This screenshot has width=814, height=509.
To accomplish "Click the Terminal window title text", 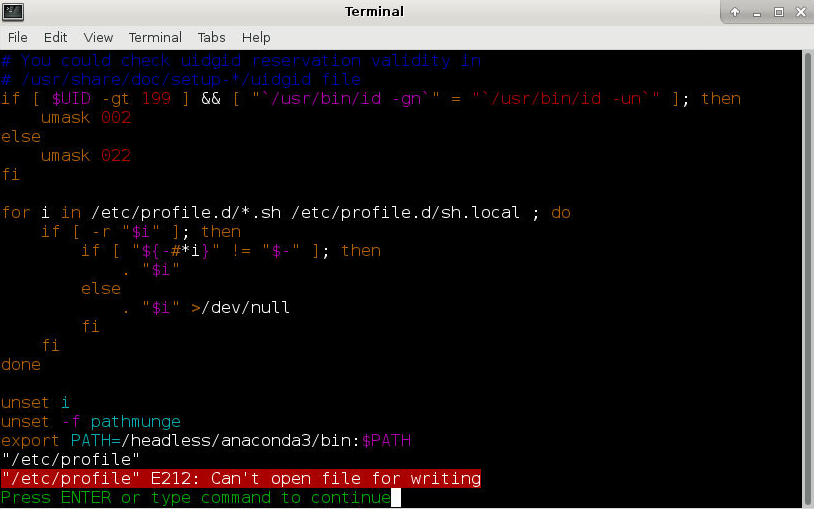I will [374, 11].
